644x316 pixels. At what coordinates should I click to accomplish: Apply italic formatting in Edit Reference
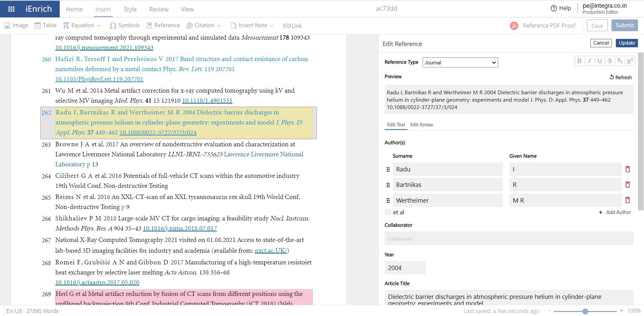589,61
